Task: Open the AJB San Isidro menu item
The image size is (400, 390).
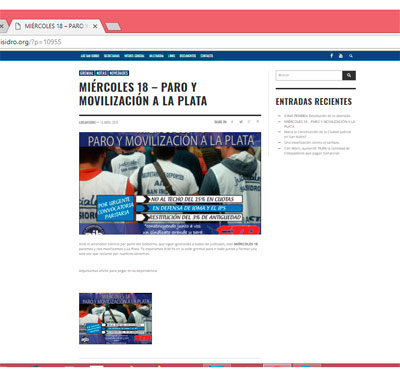Action: (90, 56)
